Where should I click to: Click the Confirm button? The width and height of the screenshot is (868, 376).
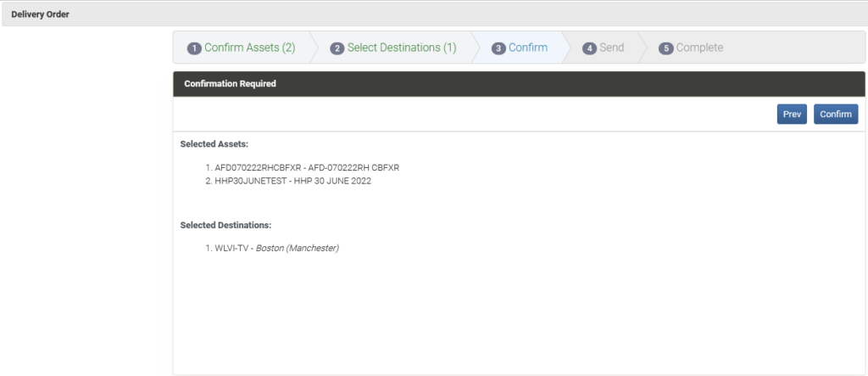836,115
